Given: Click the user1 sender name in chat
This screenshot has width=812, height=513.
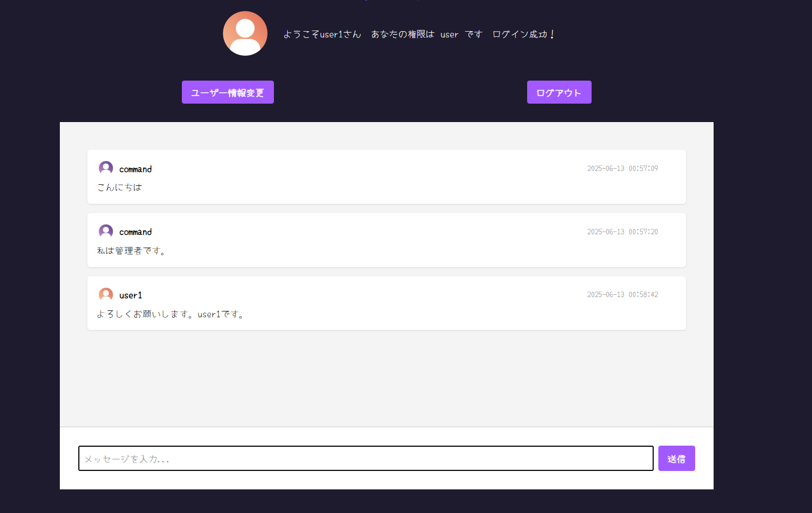Looking at the screenshot, I should coord(131,295).
